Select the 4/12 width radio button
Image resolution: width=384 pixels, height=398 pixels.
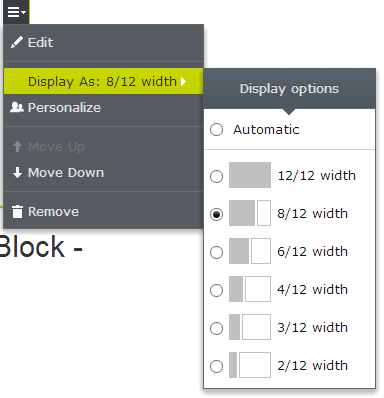[216, 290]
